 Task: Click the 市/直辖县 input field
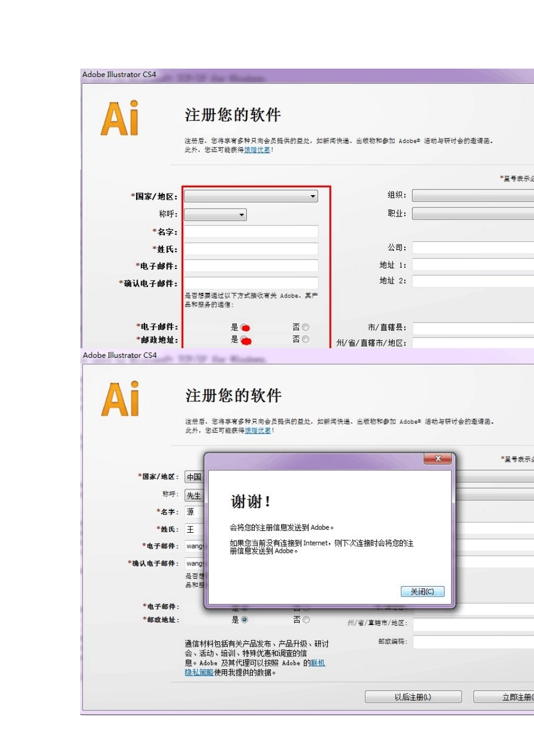tap(473, 328)
